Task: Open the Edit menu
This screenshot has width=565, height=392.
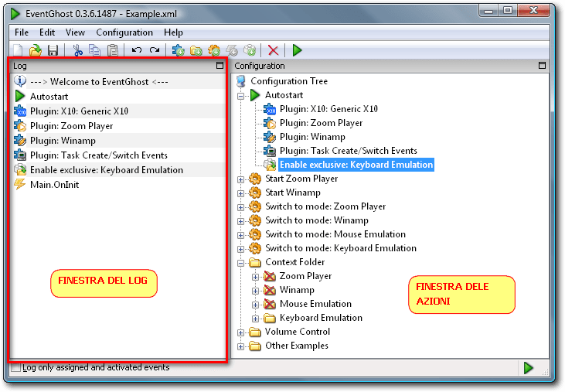Action: pyautogui.click(x=47, y=32)
